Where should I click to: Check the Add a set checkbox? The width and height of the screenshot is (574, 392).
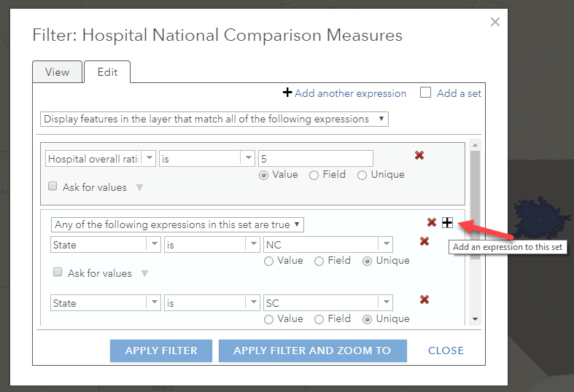(426, 93)
